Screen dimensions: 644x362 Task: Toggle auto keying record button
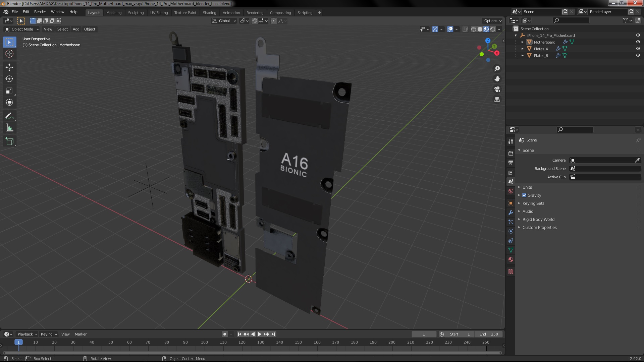click(x=224, y=334)
